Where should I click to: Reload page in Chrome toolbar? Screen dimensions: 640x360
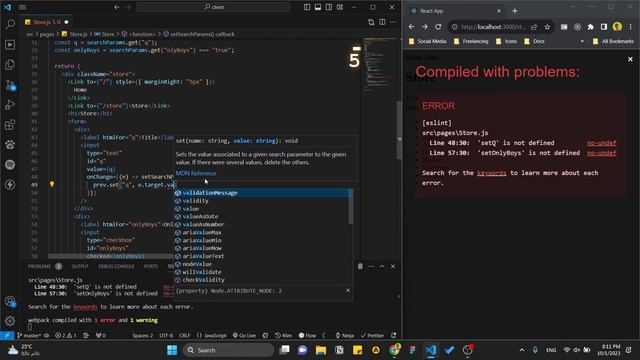438,27
